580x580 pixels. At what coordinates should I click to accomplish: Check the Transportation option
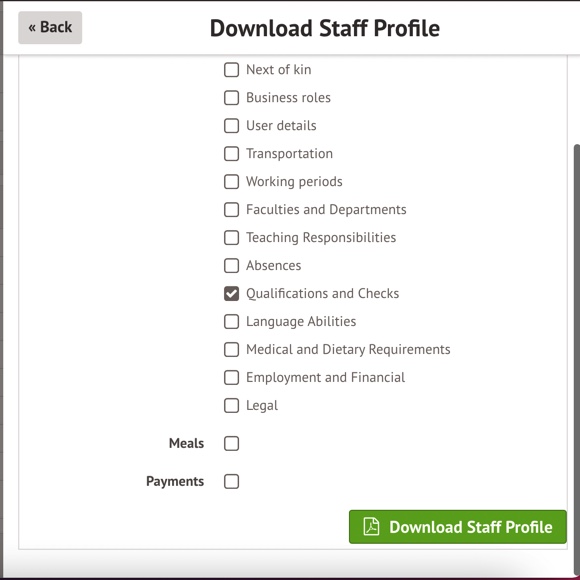click(232, 154)
